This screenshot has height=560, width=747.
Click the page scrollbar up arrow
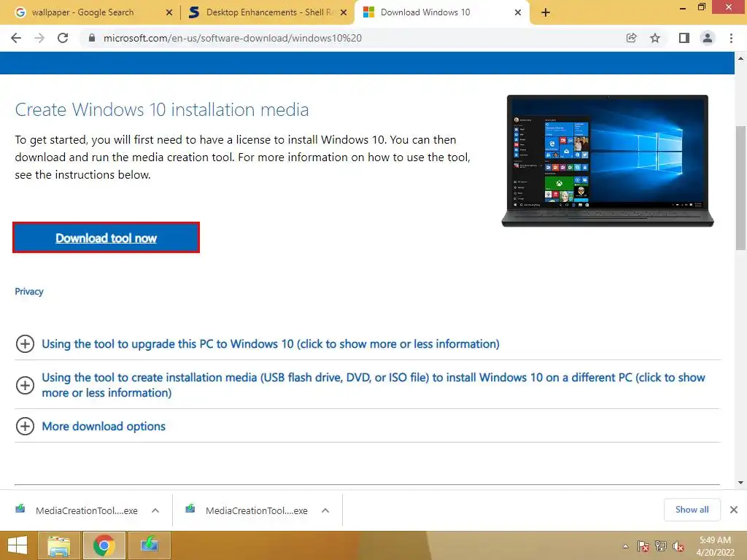click(x=740, y=58)
